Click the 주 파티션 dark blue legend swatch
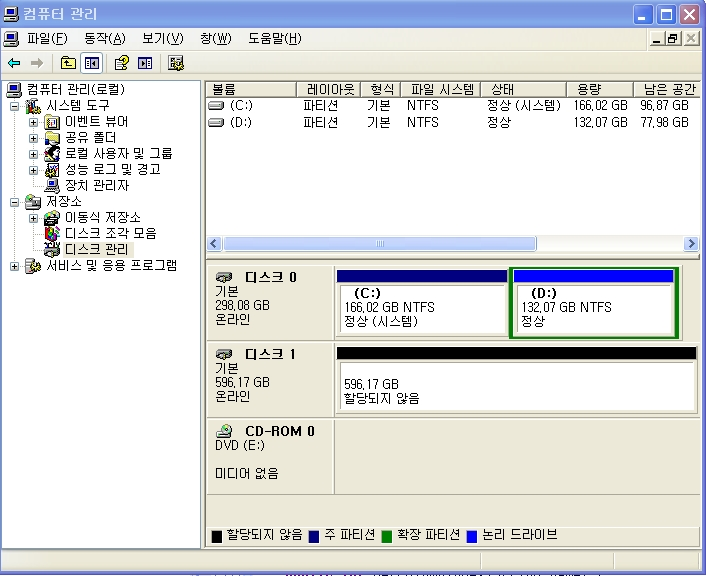This screenshot has width=706, height=576. click(314, 536)
